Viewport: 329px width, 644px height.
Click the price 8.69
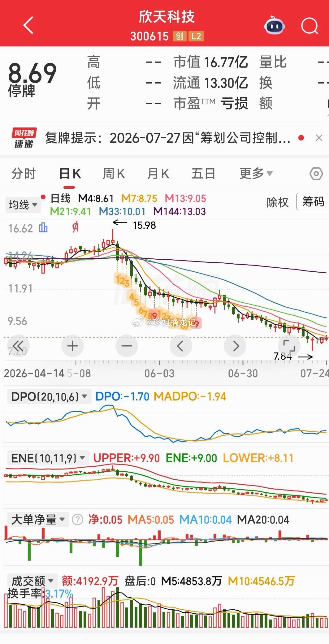[x=32, y=73]
